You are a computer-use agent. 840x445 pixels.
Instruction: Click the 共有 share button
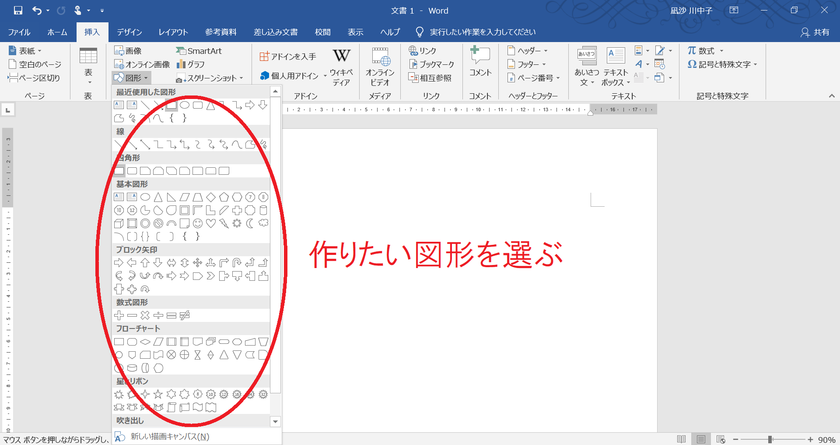pyautogui.click(x=815, y=32)
